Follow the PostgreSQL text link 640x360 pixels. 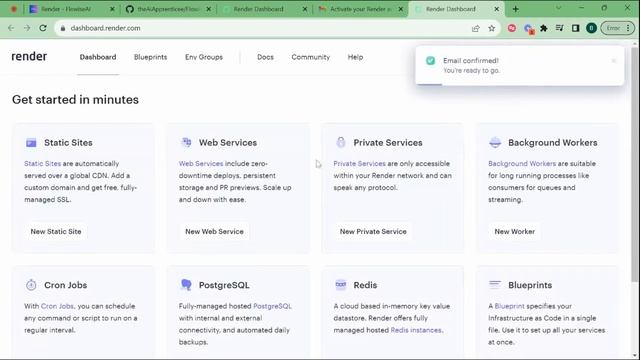point(272,306)
